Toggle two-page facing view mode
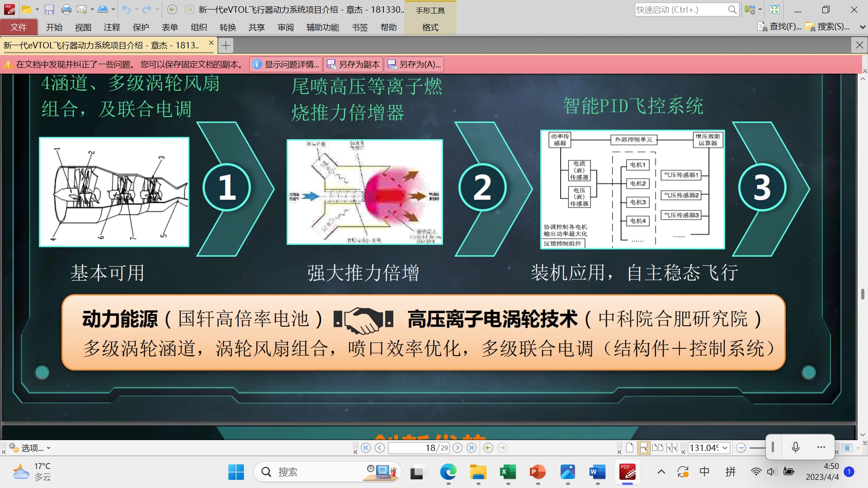868x488 pixels. [658, 448]
